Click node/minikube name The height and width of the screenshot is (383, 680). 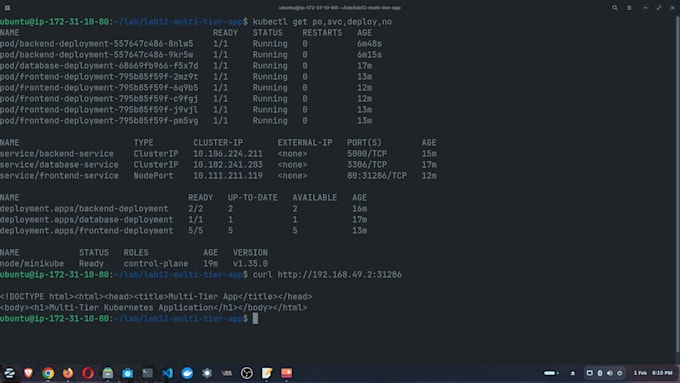[32, 263]
